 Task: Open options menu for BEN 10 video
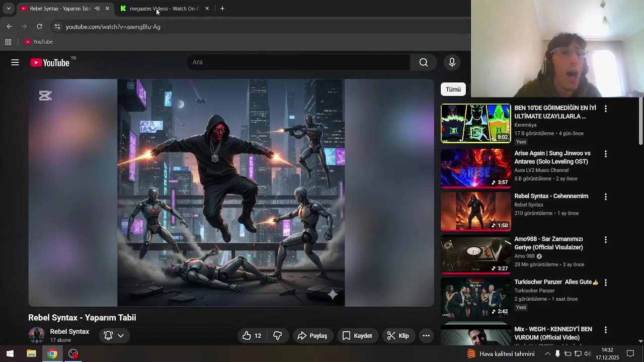coord(606,109)
